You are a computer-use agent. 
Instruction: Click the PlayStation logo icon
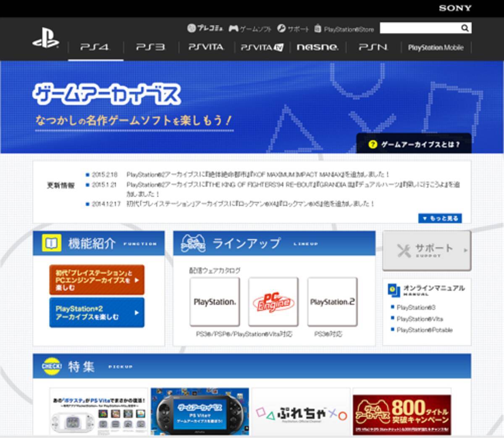coord(45,39)
